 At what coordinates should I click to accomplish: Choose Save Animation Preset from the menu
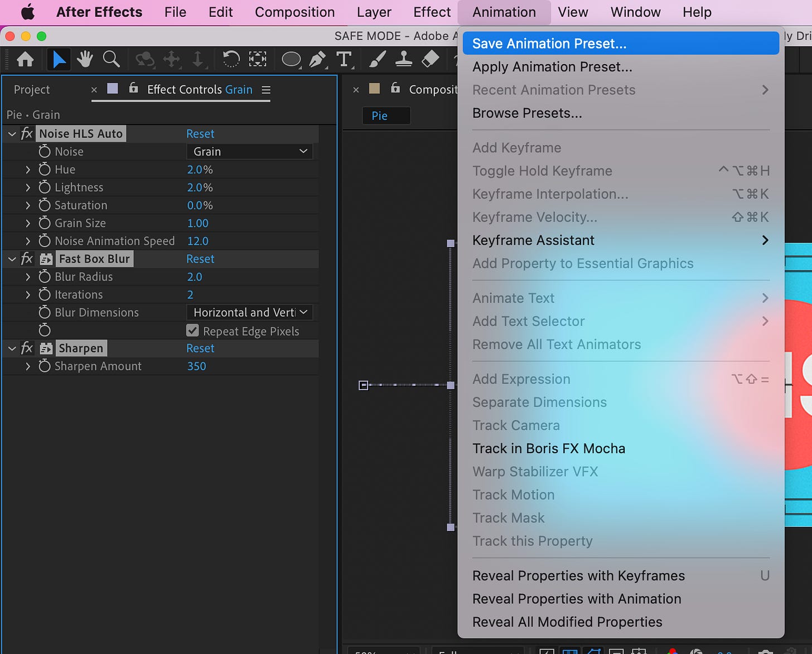coord(621,43)
